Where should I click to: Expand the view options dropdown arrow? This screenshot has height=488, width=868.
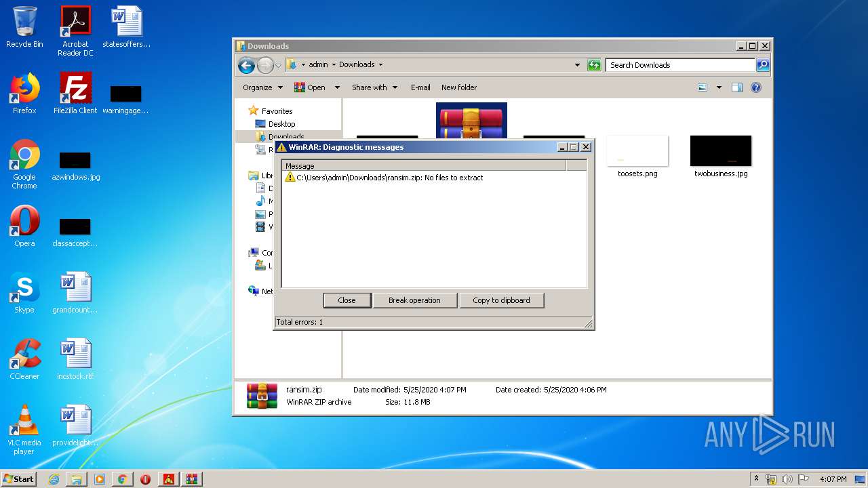click(719, 87)
